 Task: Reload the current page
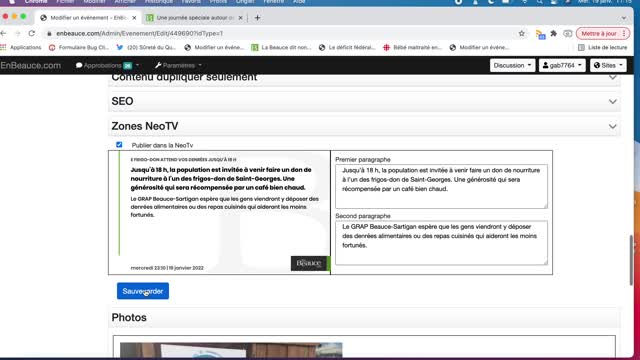[x=31, y=33]
